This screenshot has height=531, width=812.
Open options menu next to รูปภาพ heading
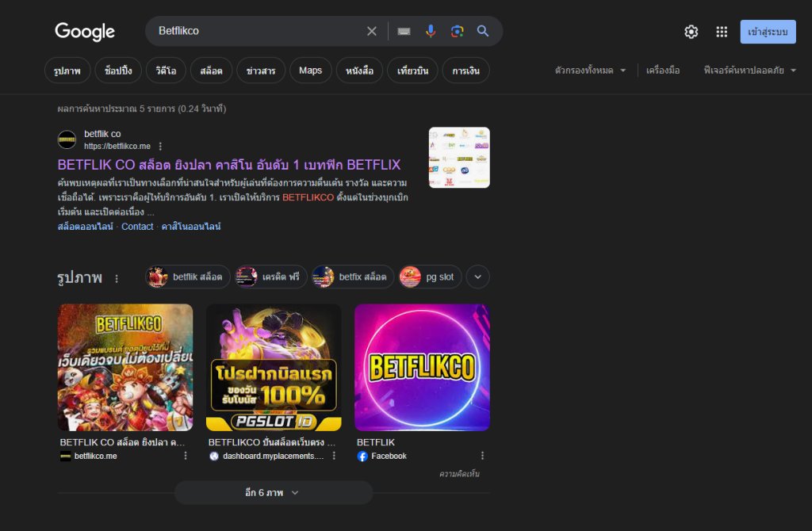click(117, 278)
